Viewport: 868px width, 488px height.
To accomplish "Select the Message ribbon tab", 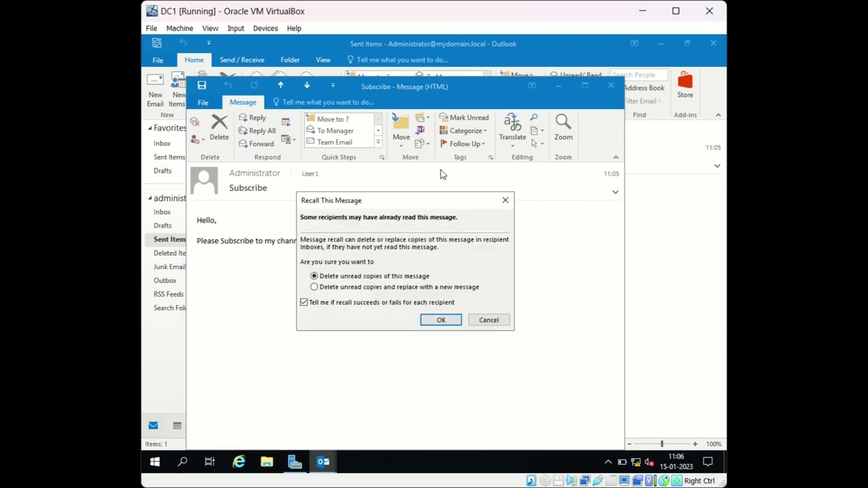I will [x=243, y=102].
